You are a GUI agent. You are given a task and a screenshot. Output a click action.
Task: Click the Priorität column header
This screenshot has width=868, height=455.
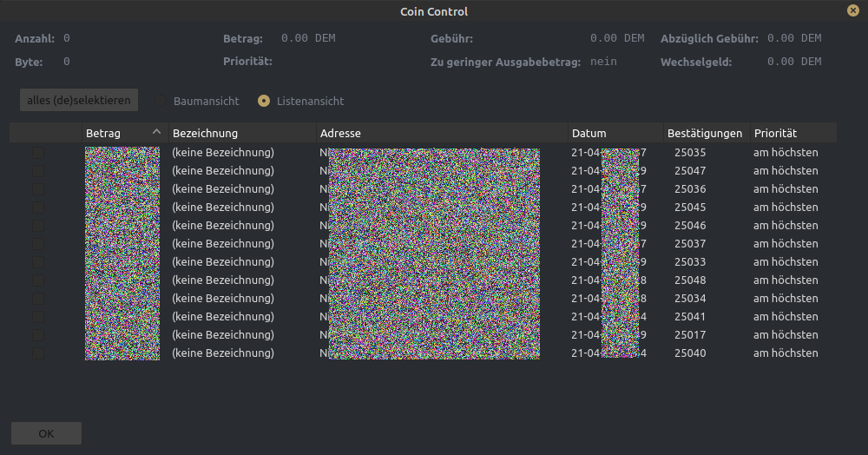pyautogui.click(x=775, y=133)
